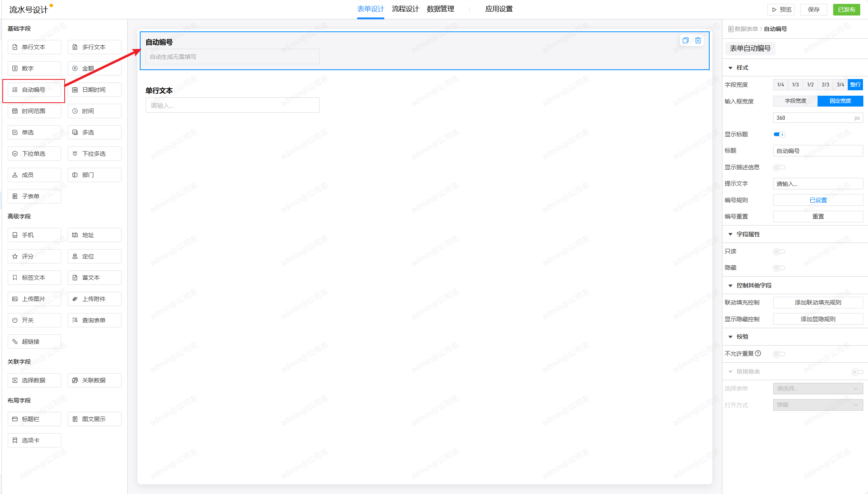
Task: Select the 评分 star field icon
Action: pos(15,256)
